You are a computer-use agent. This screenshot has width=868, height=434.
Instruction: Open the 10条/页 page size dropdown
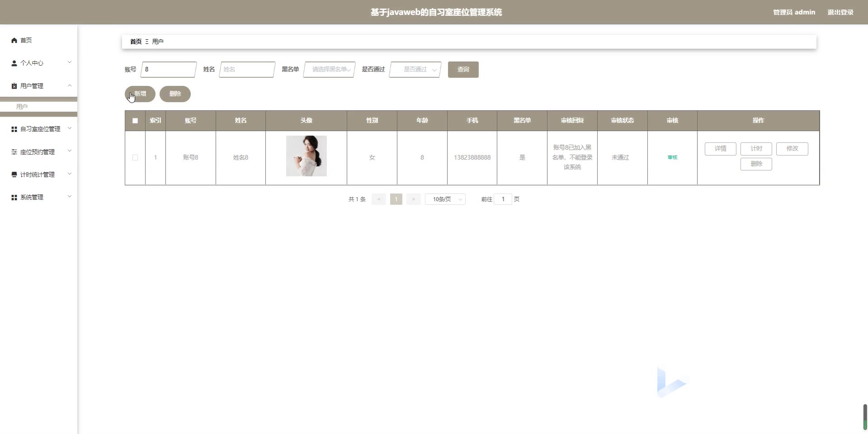(445, 199)
